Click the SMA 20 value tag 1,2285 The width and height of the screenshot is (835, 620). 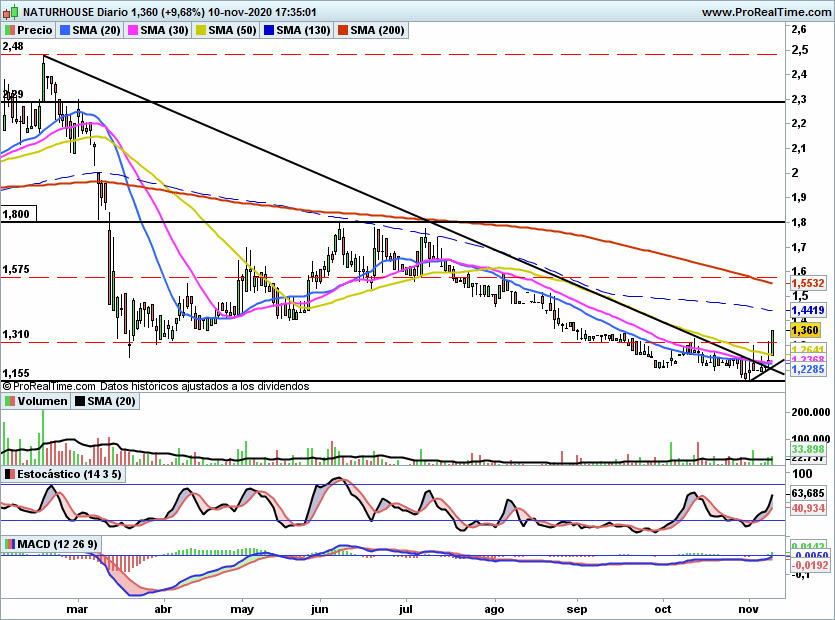coord(808,369)
